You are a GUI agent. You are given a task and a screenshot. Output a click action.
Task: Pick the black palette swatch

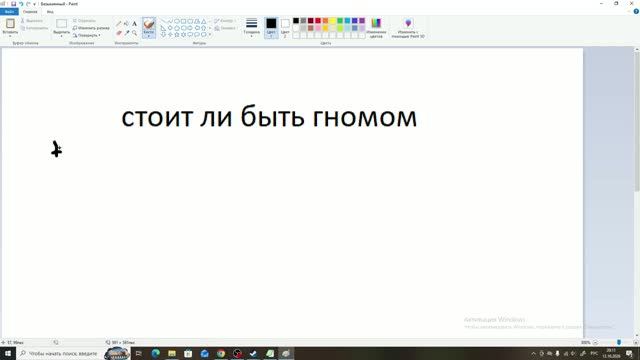tap(296, 20)
